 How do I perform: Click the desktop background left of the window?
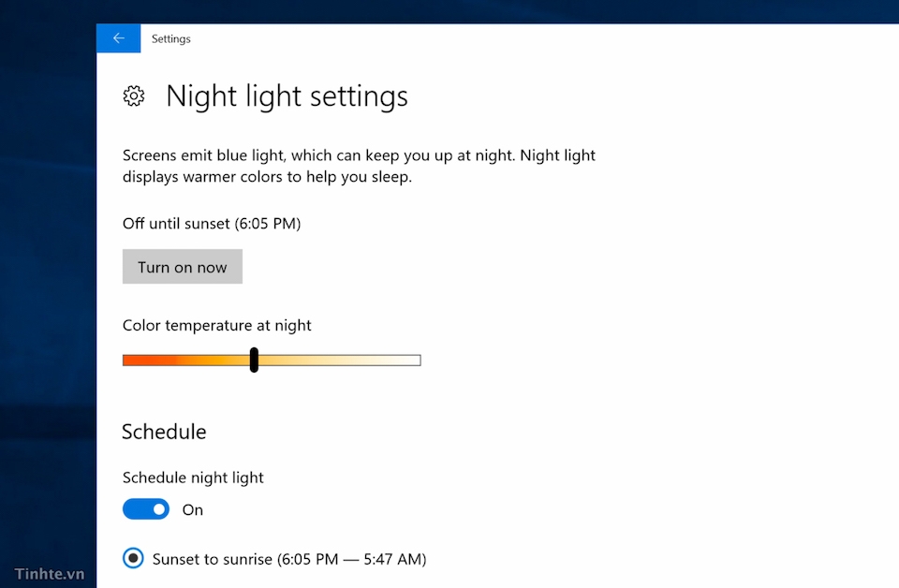click(x=47, y=281)
